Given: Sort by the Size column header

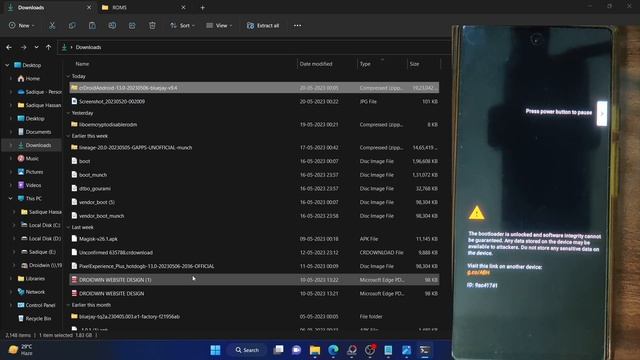Looking at the screenshot, I should [x=414, y=64].
